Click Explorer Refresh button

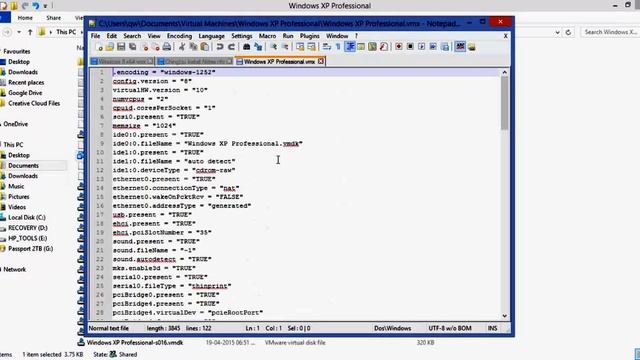[x=568, y=32]
